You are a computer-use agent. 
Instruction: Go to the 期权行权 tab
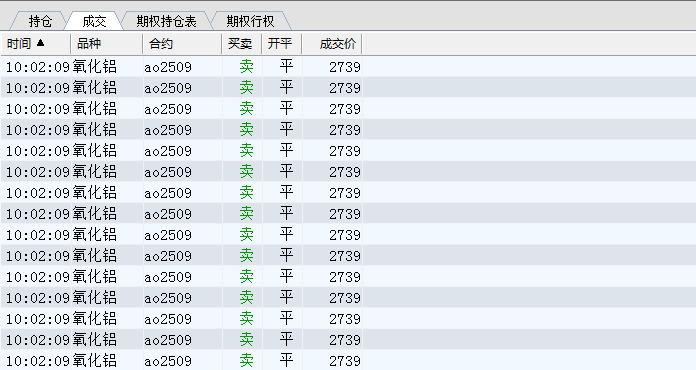pos(250,21)
